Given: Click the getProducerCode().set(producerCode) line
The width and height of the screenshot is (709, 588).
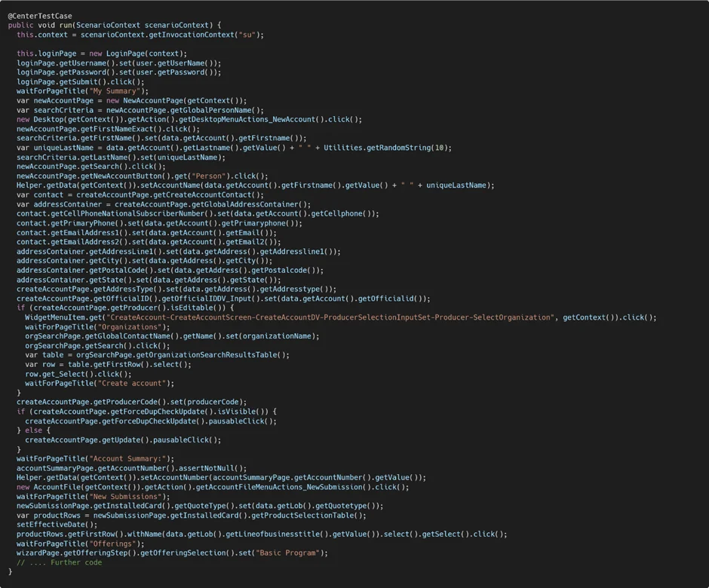Looking at the screenshot, I should [x=131, y=402].
